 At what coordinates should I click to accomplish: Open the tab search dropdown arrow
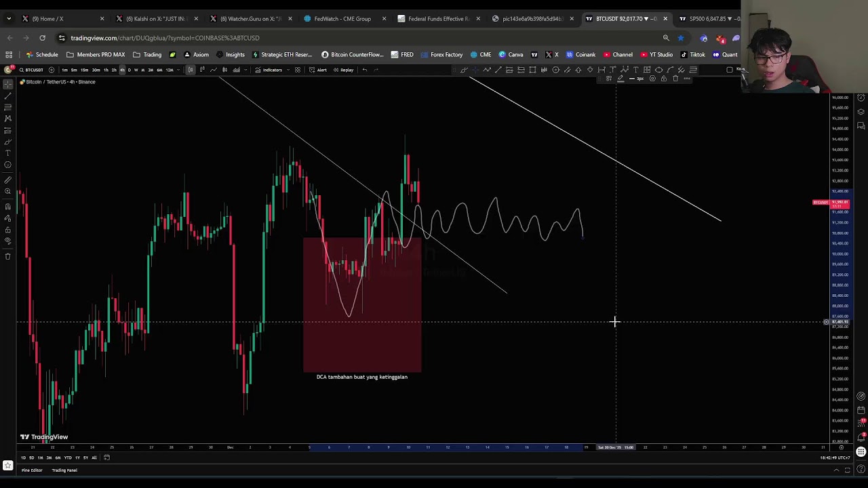coord(8,19)
